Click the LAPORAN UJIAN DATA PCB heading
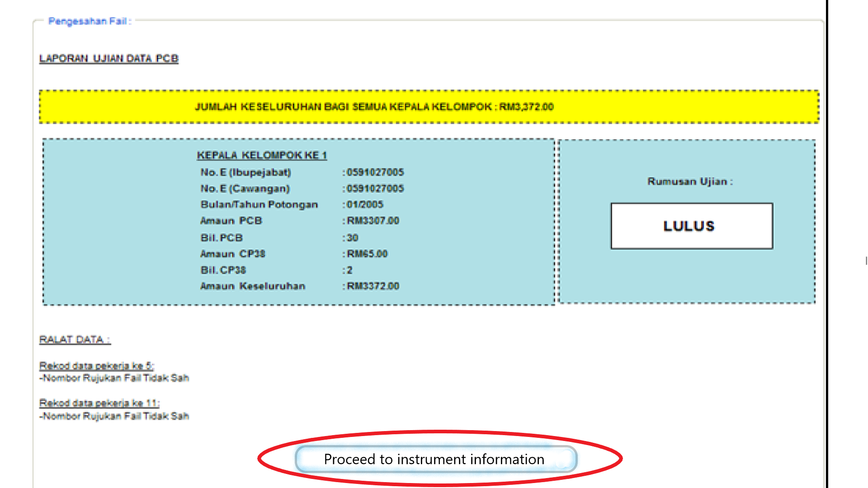 coord(108,59)
